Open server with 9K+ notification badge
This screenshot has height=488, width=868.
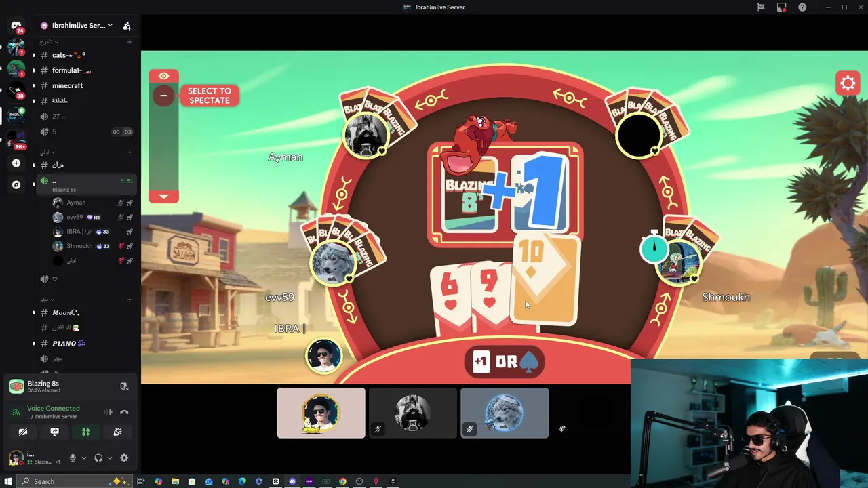pos(16,140)
